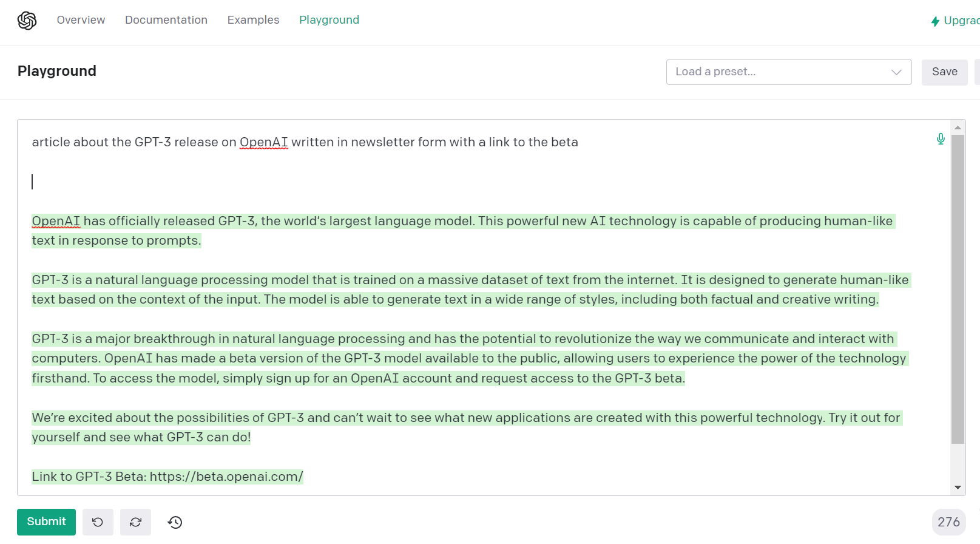Click the beta.openai.com link text
This screenshot has height=544, width=980.
point(226,477)
